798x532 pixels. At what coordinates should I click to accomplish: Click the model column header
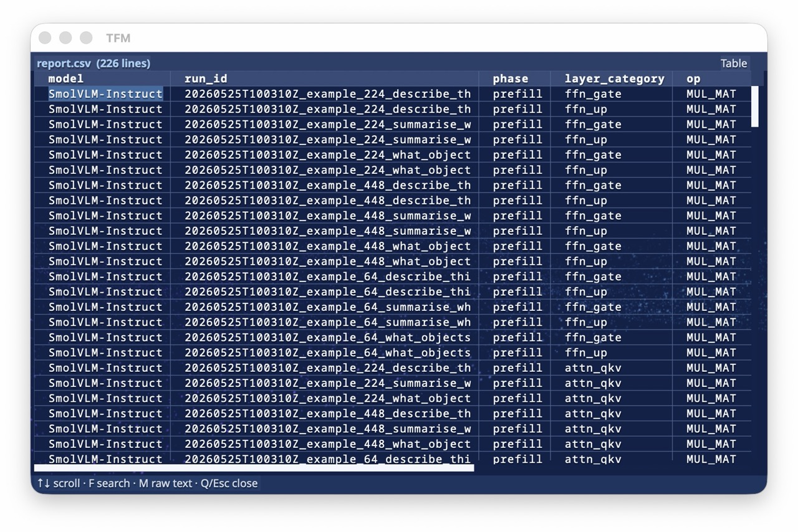coord(66,78)
